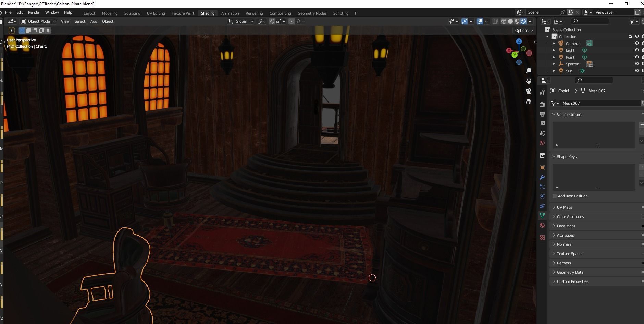Screen dimensions: 644x324
Task: Click the Mesh.067 name field
Action: 600,103
